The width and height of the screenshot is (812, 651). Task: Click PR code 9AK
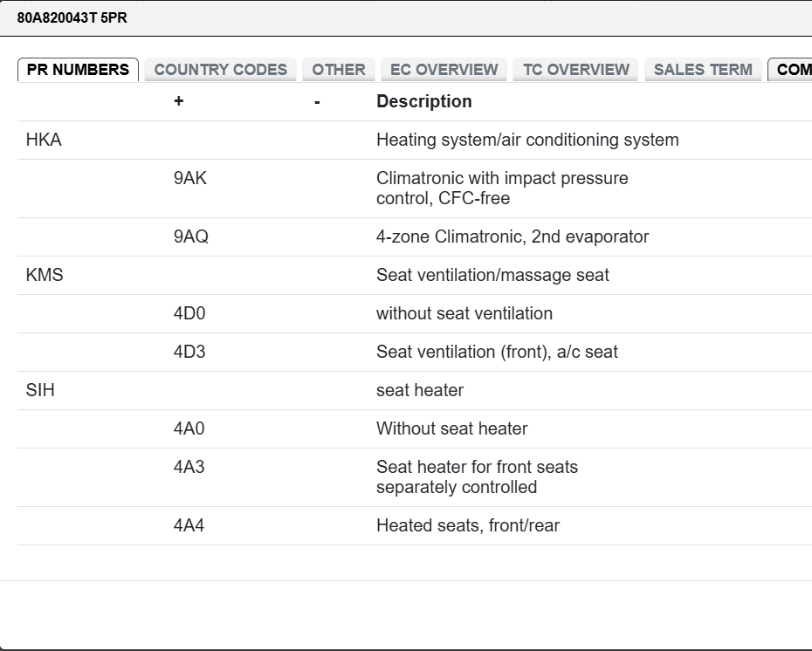pyautogui.click(x=190, y=178)
